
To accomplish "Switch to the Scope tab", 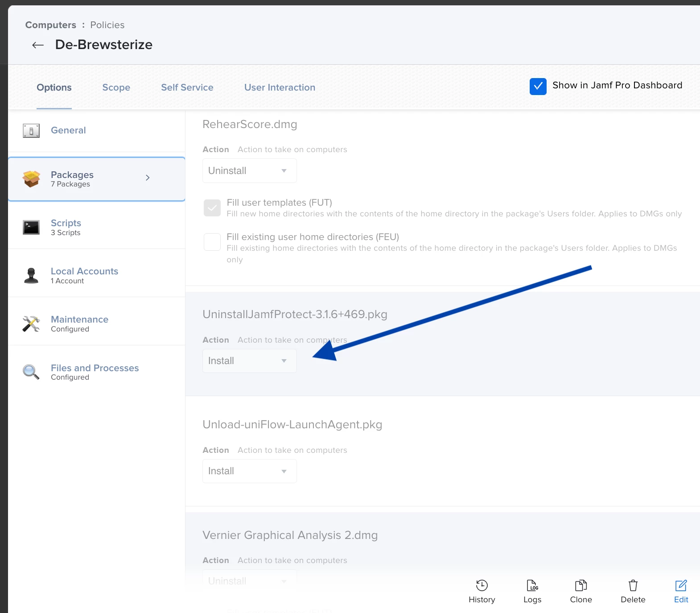I will [116, 87].
